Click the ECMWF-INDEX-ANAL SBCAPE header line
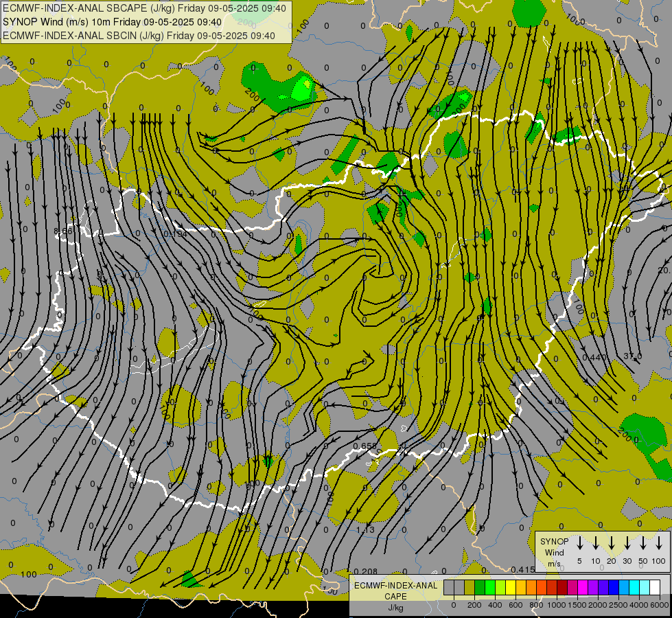This screenshot has height=618, width=672. pos(144,8)
